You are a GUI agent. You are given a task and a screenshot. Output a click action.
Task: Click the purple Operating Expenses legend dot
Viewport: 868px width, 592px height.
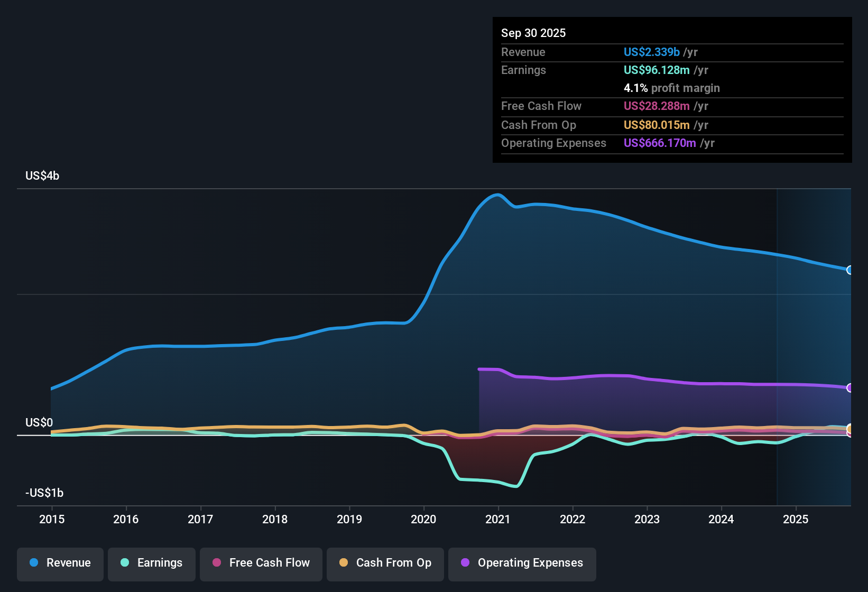pos(465,563)
